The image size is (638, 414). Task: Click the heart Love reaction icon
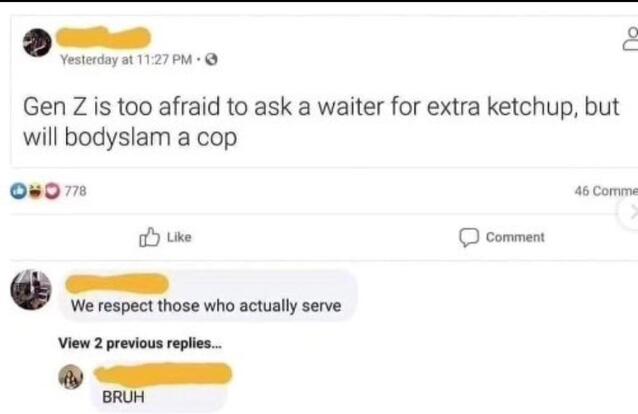click(x=52, y=191)
